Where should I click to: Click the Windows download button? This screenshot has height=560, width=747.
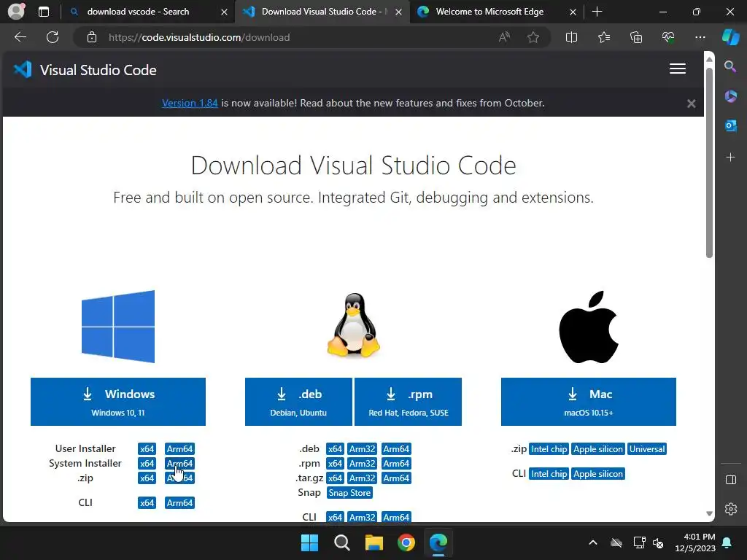118,402
